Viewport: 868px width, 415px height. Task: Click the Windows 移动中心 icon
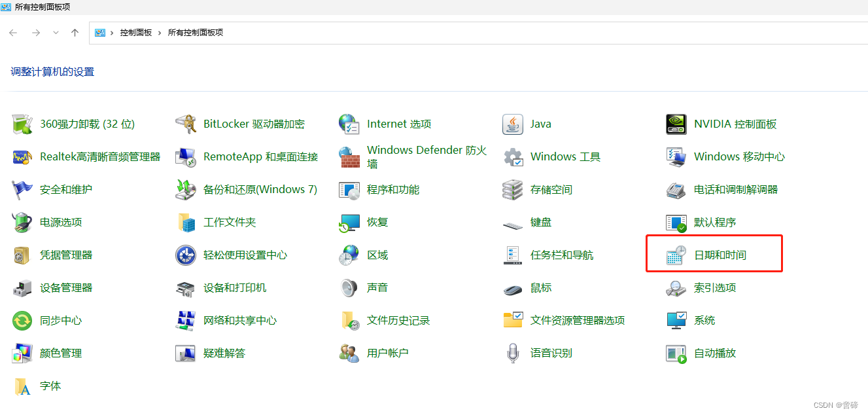point(676,156)
